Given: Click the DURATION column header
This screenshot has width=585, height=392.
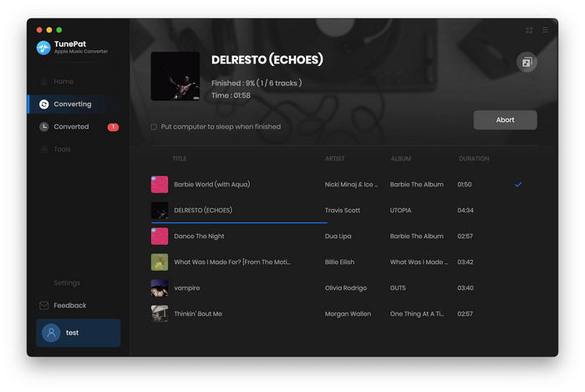Looking at the screenshot, I should (x=474, y=159).
